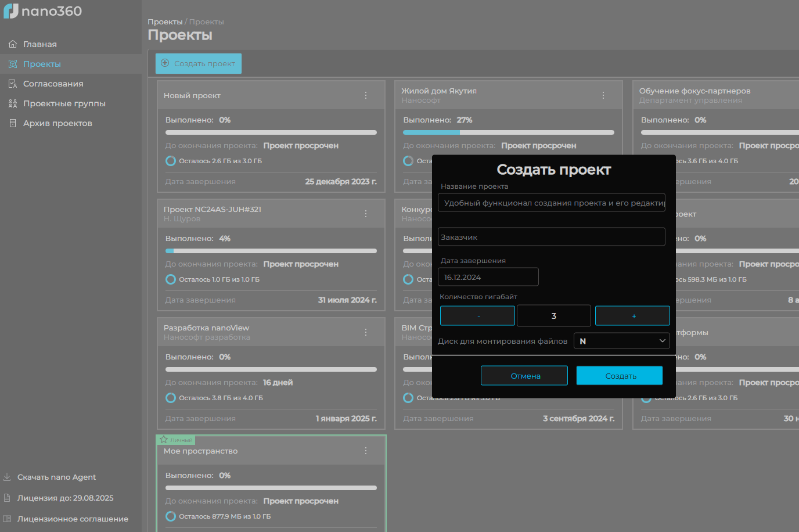Screen dimensions: 799x532
Task: Click the progress bar of Проект NC24AS-JUH#321
Action: click(x=271, y=251)
